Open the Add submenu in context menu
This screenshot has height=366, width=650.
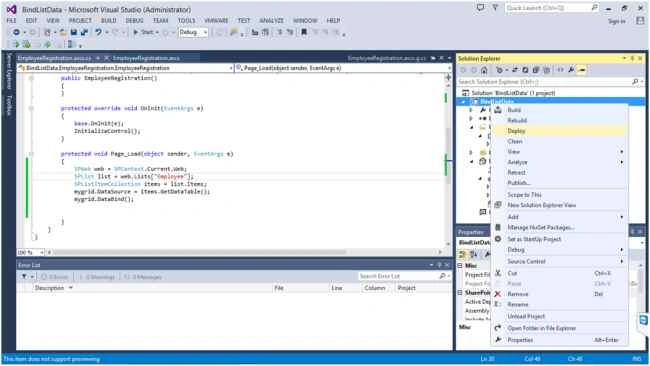pyautogui.click(x=559, y=217)
